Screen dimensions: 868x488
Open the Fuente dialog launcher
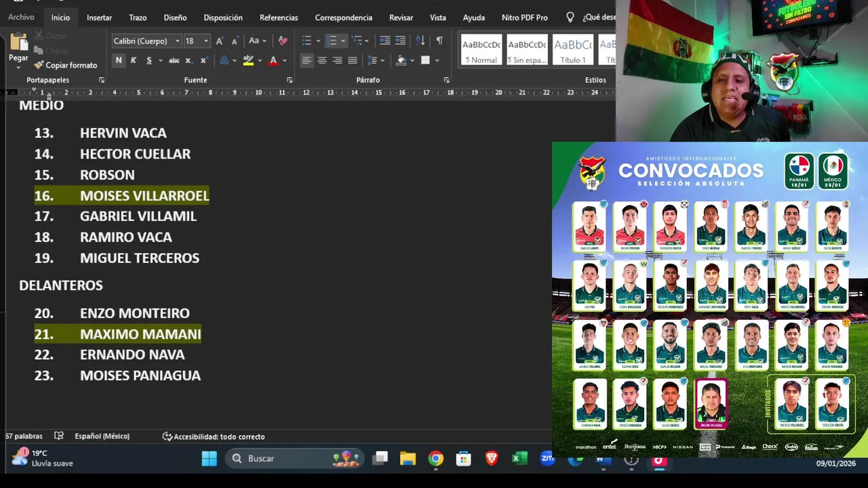pos(290,80)
